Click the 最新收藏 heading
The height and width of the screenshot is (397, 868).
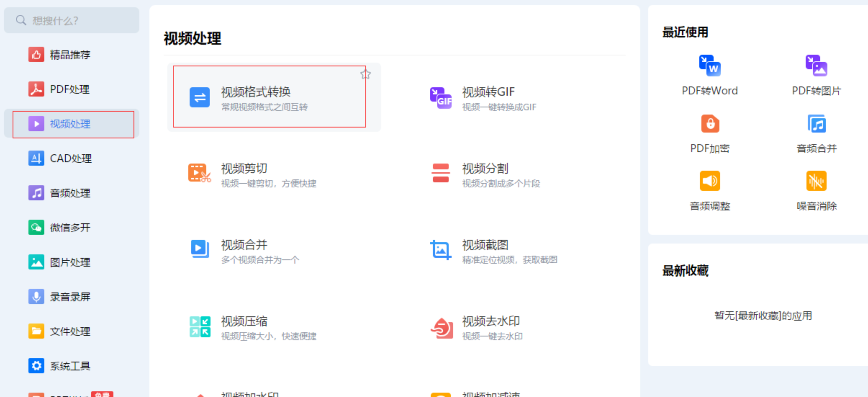(685, 271)
